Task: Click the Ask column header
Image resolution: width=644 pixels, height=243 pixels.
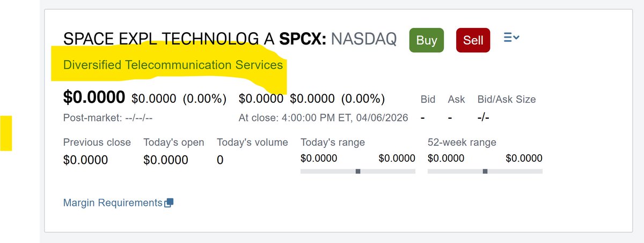Action: (x=456, y=99)
